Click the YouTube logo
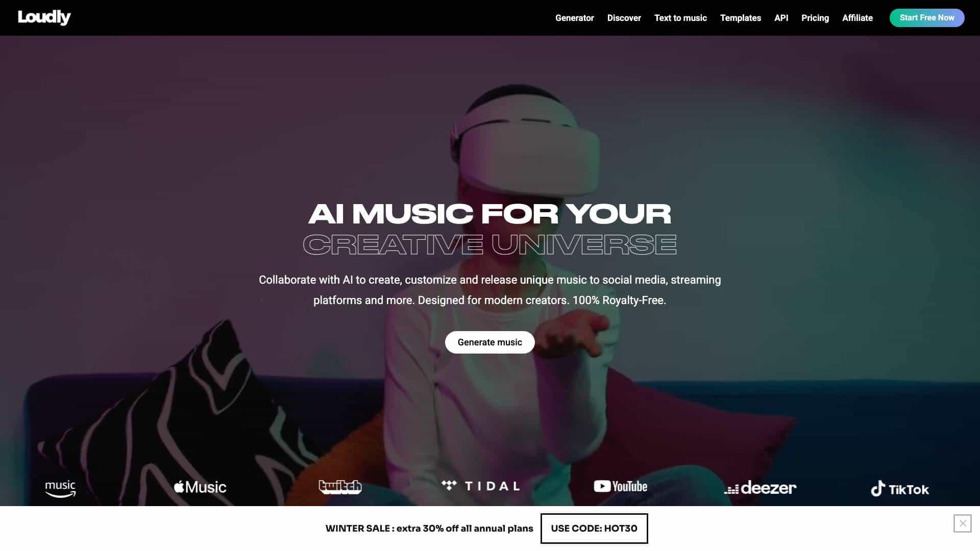Image resolution: width=980 pixels, height=551 pixels. click(x=621, y=486)
